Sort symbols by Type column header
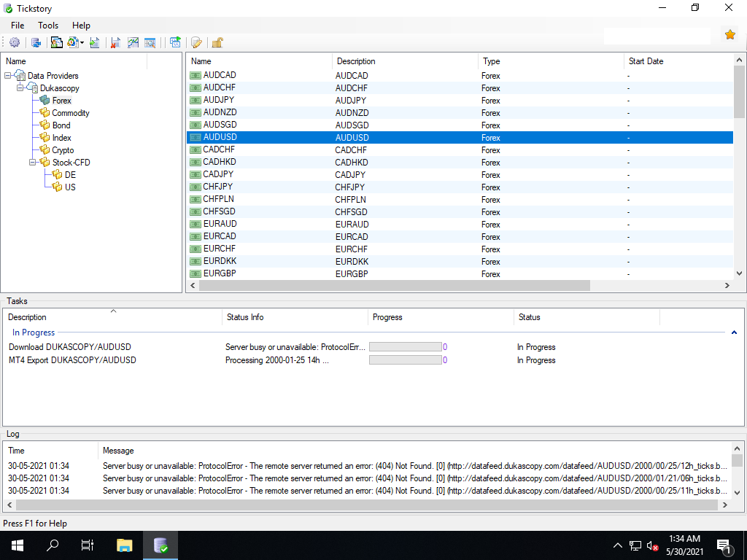The width and height of the screenshot is (747, 560). [x=551, y=61]
